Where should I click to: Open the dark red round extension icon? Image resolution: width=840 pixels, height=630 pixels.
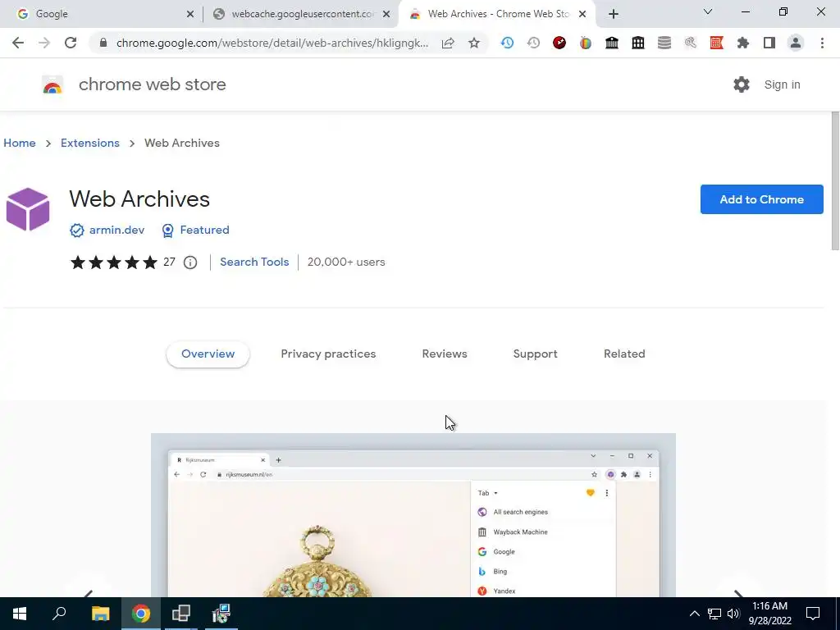click(x=559, y=43)
